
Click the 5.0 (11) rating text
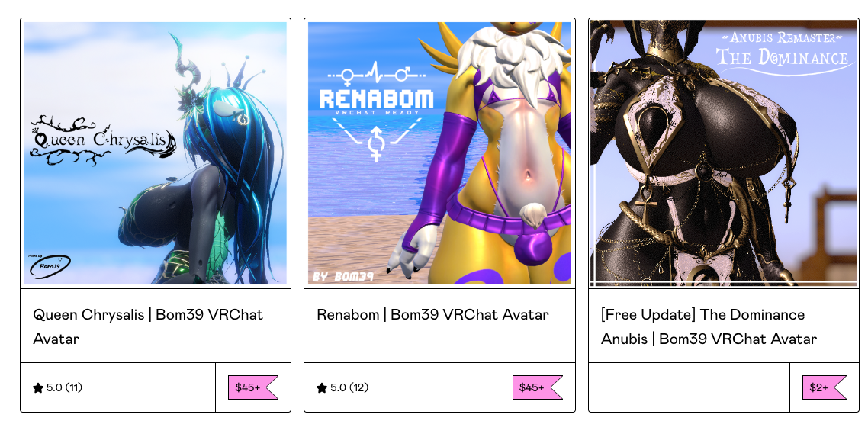tap(64, 387)
